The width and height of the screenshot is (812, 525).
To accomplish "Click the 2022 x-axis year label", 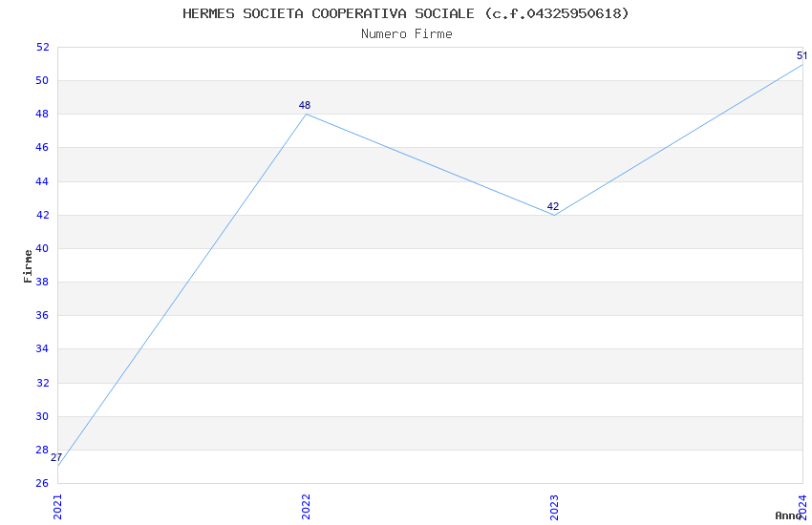I will (x=306, y=506).
